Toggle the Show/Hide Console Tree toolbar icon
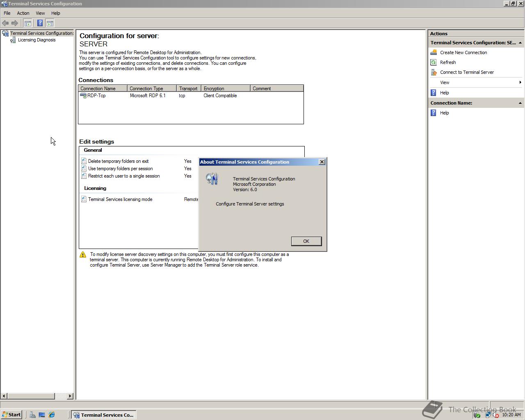The height and width of the screenshot is (420, 525). coord(27,23)
